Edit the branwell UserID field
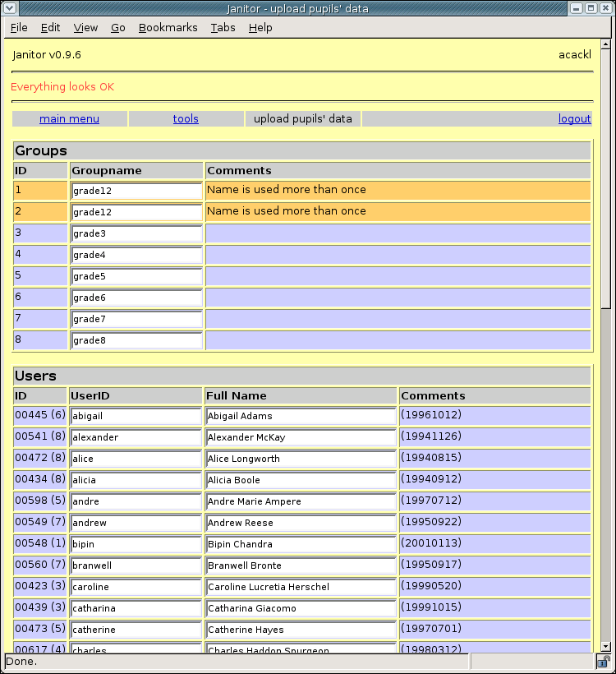Image resolution: width=616 pixels, height=674 pixels. (x=136, y=566)
